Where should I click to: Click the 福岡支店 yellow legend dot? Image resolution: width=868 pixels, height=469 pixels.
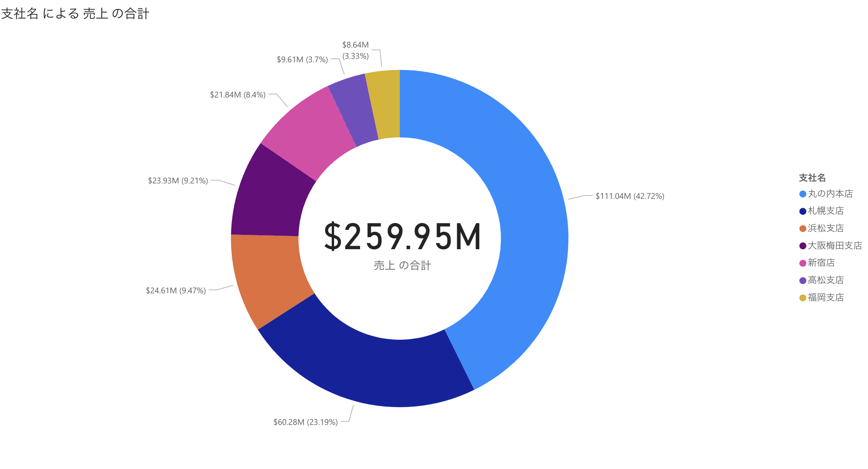[803, 298]
